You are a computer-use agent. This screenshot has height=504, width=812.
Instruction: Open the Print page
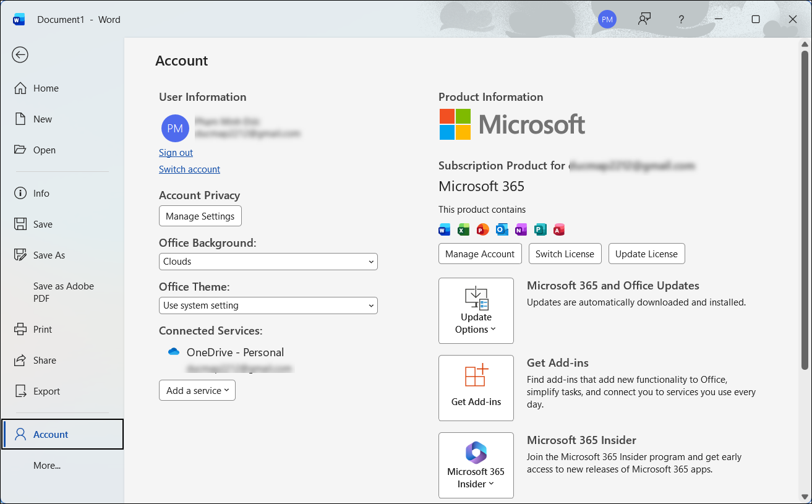pos(62,330)
